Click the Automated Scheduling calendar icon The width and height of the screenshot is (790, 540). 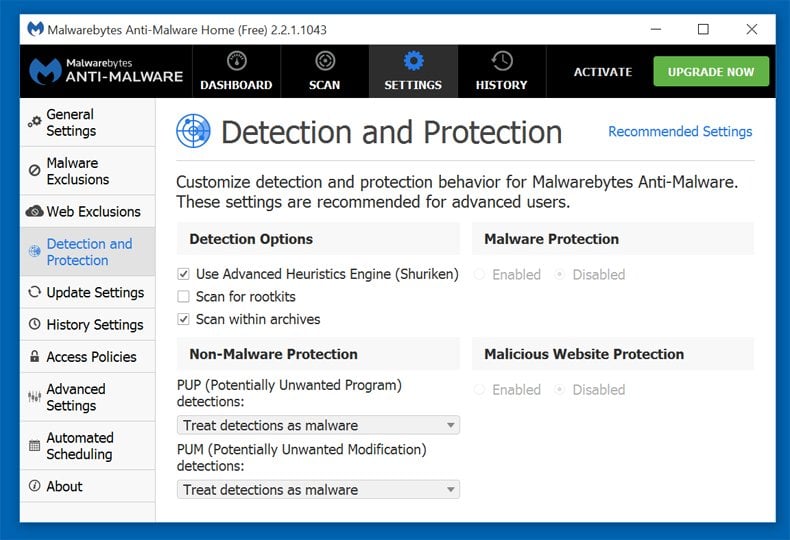pyautogui.click(x=34, y=445)
